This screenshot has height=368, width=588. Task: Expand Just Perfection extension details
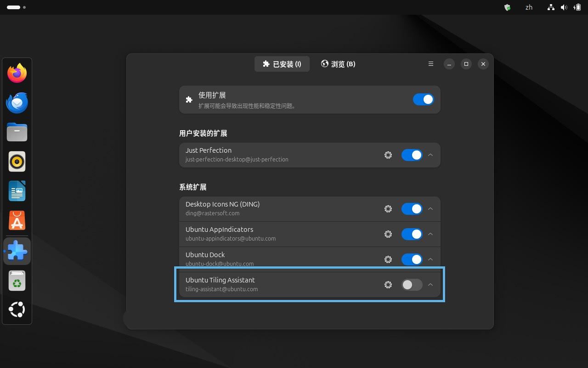430,155
